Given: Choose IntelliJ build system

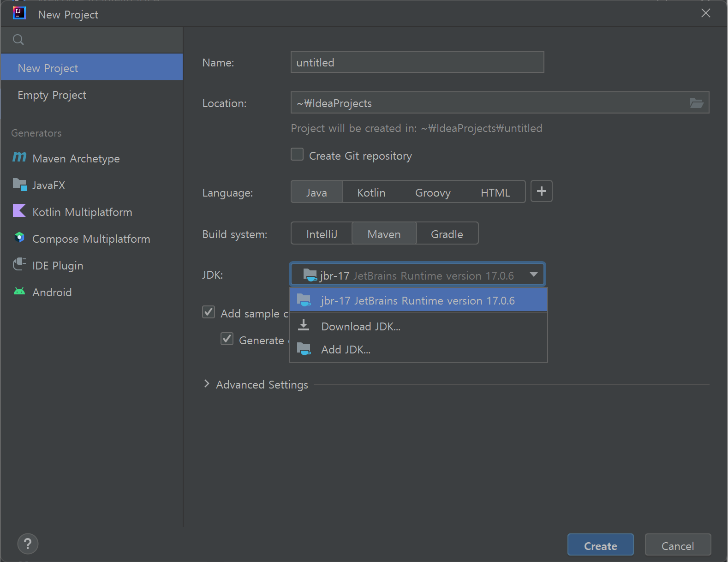Looking at the screenshot, I should [x=322, y=233].
